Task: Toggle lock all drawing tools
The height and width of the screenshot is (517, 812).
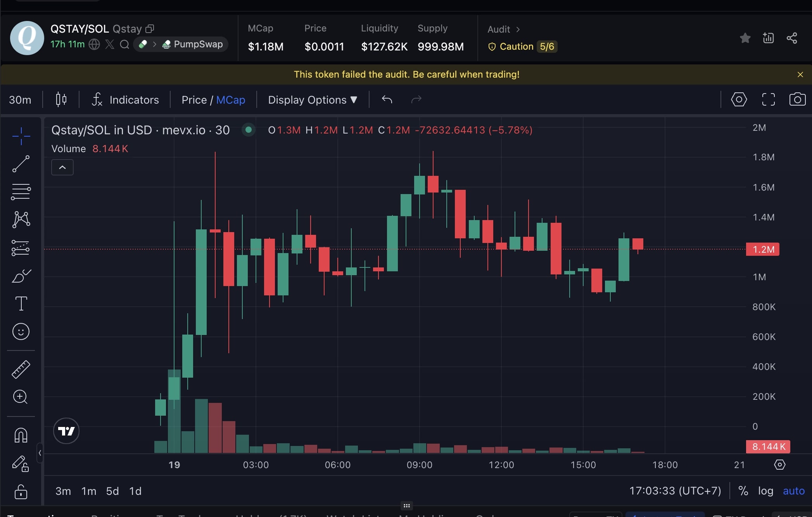Action: click(21, 492)
